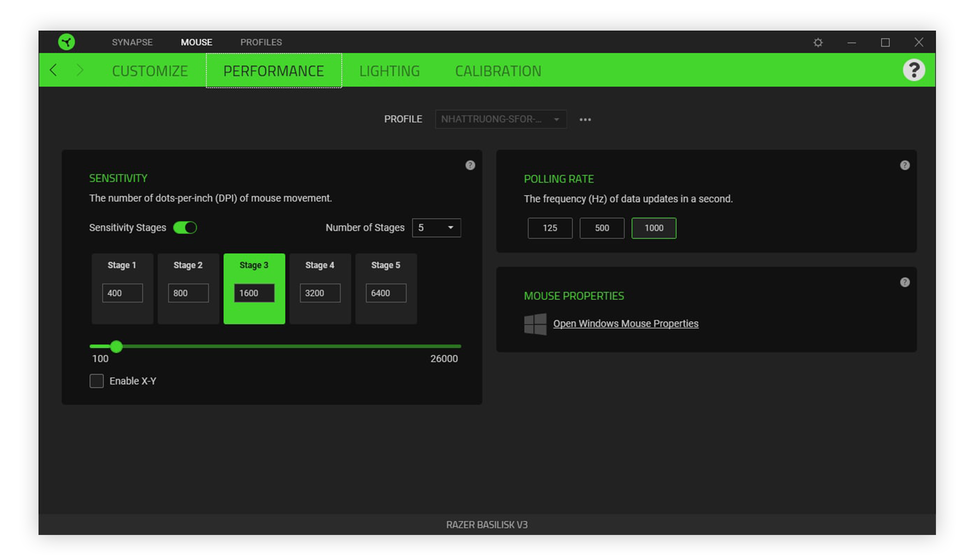
Task: Click the RAZER BASILISK V3 device label
Action: pyautogui.click(x=487, y=525)
